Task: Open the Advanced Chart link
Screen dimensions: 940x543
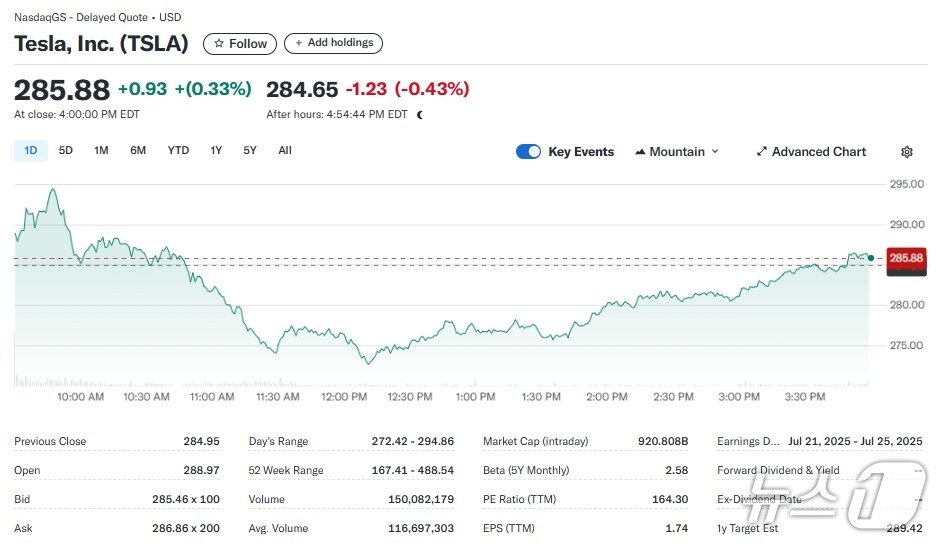Action: (x=818, y=152)
